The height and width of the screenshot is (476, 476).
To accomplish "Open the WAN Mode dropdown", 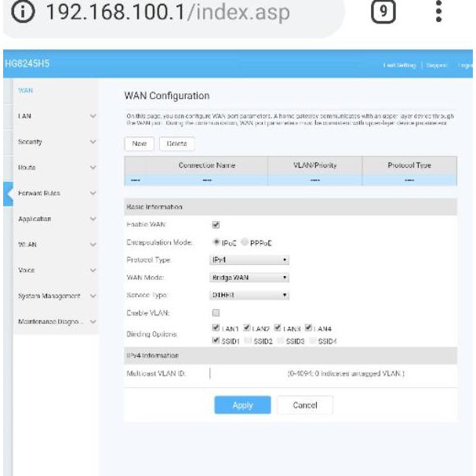I will tap(249, 278).
